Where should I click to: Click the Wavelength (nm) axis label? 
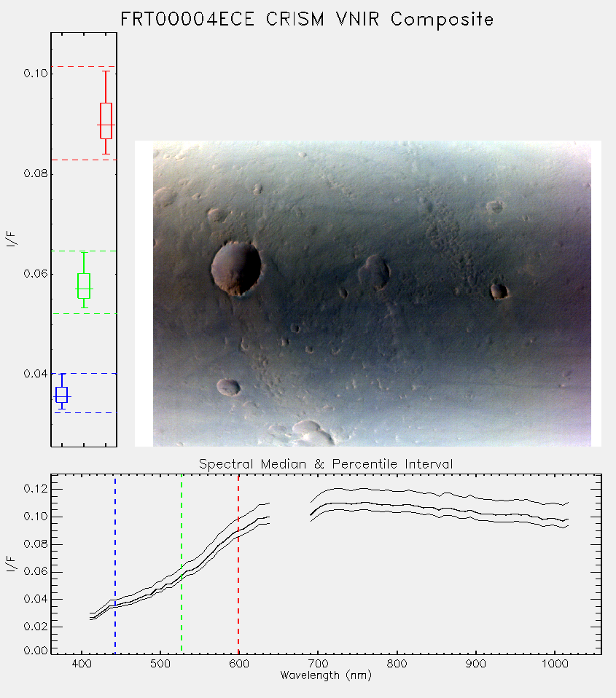click(326, 675)
